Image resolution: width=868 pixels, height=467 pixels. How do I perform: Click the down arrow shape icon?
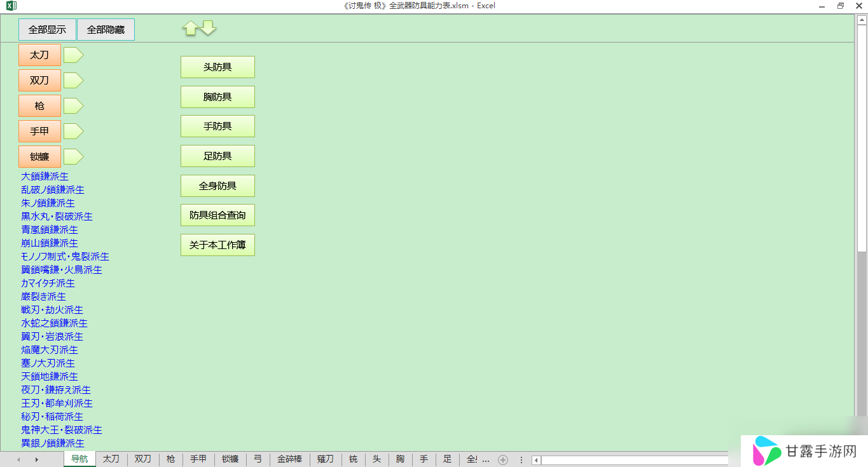point(209,27)
